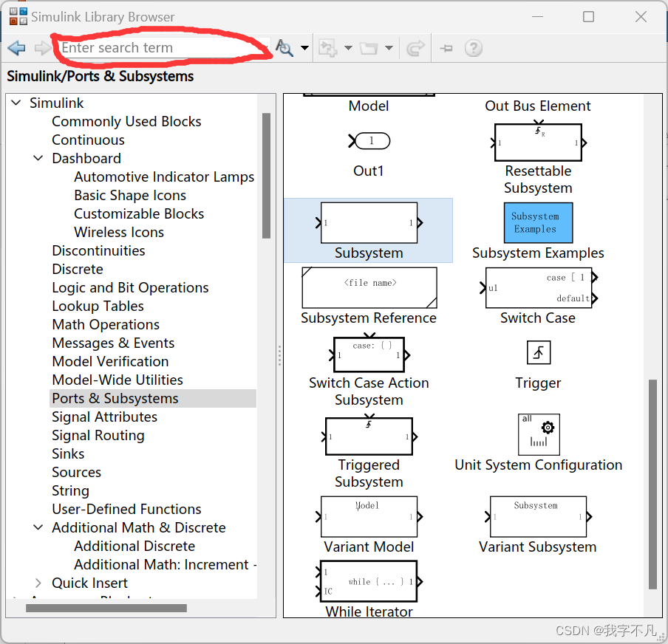Click the Enter search term field
Viewport: 668px width, 644px height.
coord(163,48)
